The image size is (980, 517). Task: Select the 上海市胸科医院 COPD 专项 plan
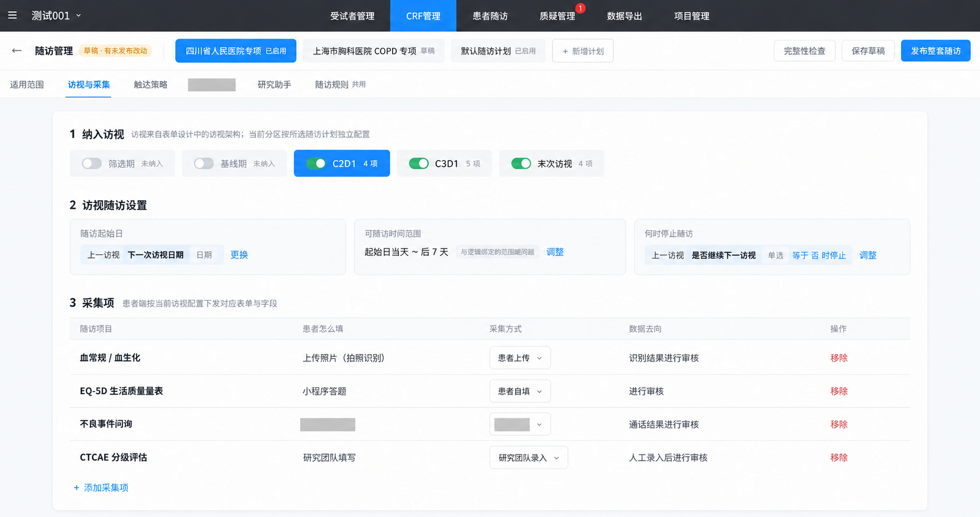tap(373, 51)
